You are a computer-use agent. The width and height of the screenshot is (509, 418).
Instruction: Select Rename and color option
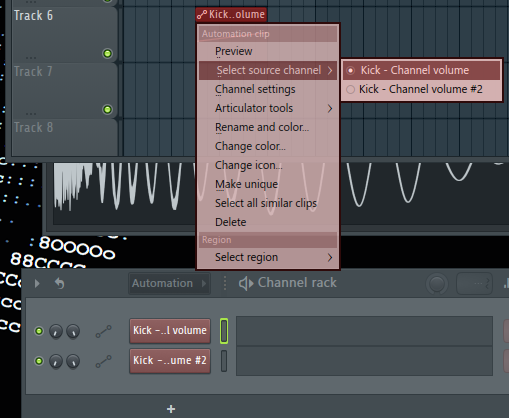pos(268,127)
